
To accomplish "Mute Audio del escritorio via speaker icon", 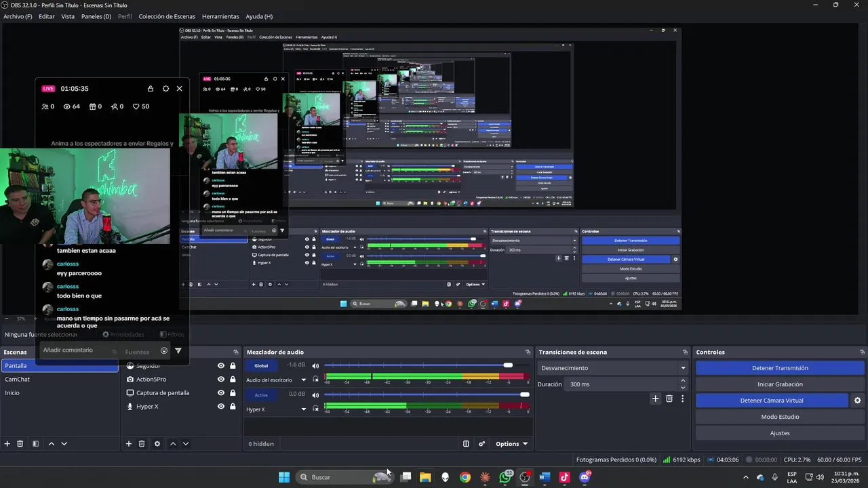I will (x=315, y=366).
